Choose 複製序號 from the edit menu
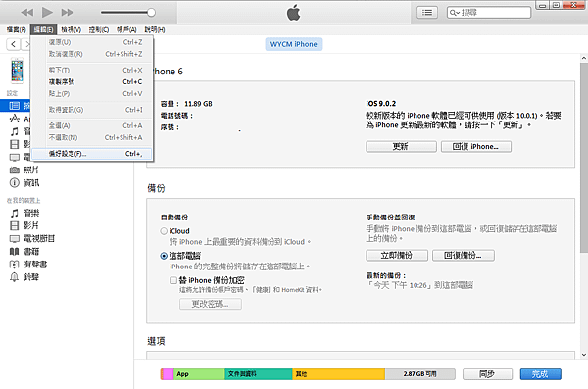This screenshot has width=588, height=389. 92,81
